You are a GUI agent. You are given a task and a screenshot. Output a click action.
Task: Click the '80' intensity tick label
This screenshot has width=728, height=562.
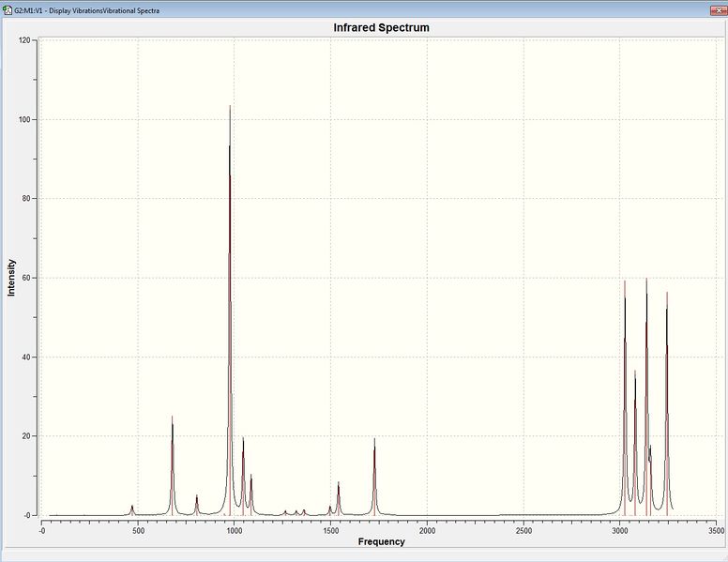click(26, 198)
